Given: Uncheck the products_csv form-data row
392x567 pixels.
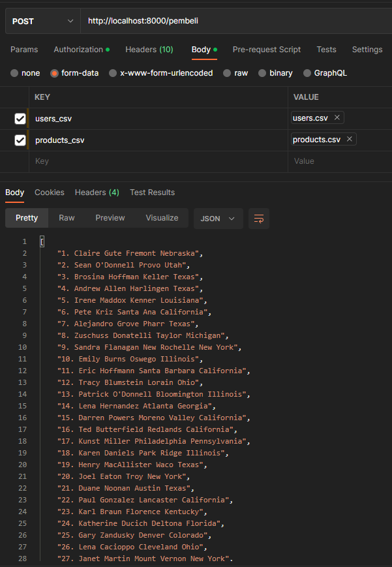Looking at the screenshot, I should click(x=19, y=139).
